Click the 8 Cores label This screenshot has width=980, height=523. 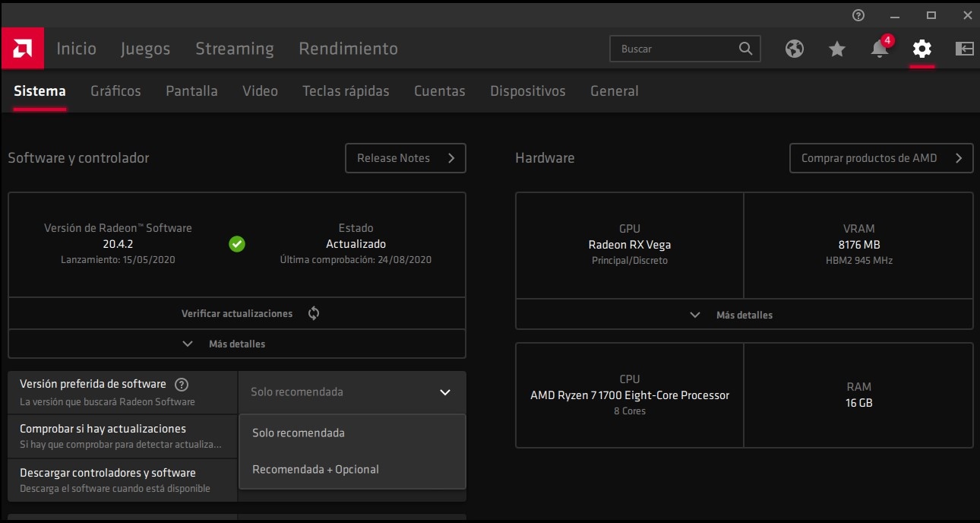(x=630, y=411)
